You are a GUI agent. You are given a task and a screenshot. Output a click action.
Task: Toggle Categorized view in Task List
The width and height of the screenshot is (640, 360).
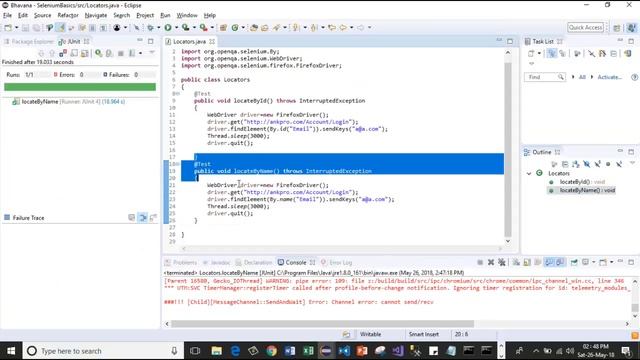(552, 53)
